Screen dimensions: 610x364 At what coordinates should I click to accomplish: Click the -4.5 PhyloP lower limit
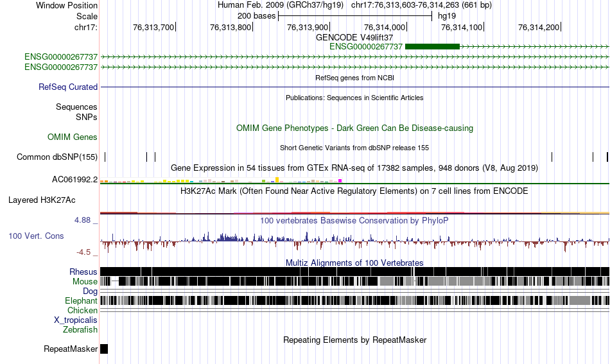tap(83, 252)
